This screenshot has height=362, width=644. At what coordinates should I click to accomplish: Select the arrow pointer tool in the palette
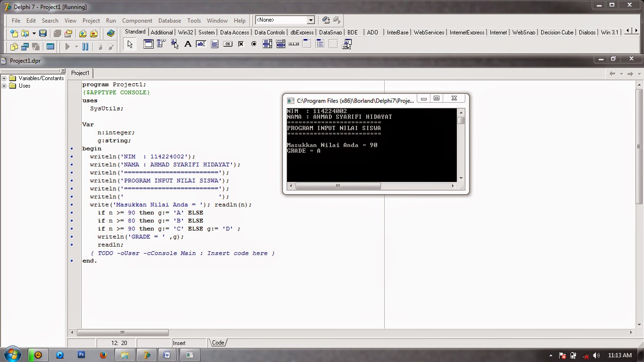pos(130,44)
